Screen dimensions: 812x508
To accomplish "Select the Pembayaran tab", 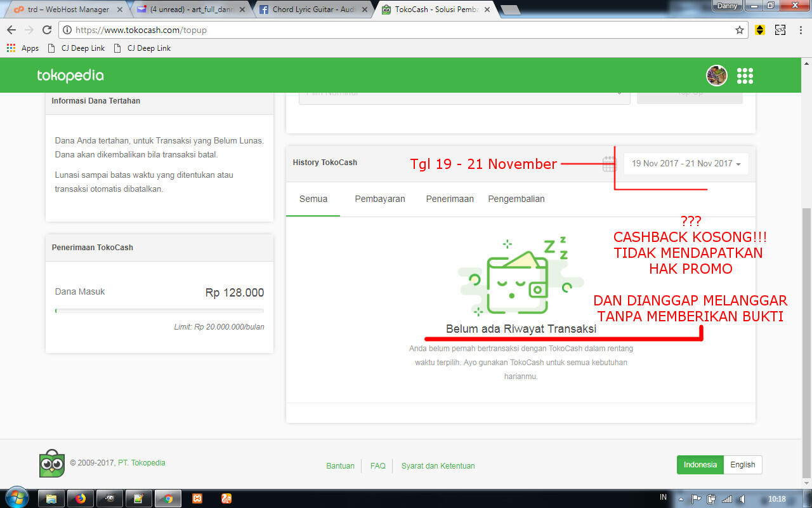I will [x=380, y=199].
